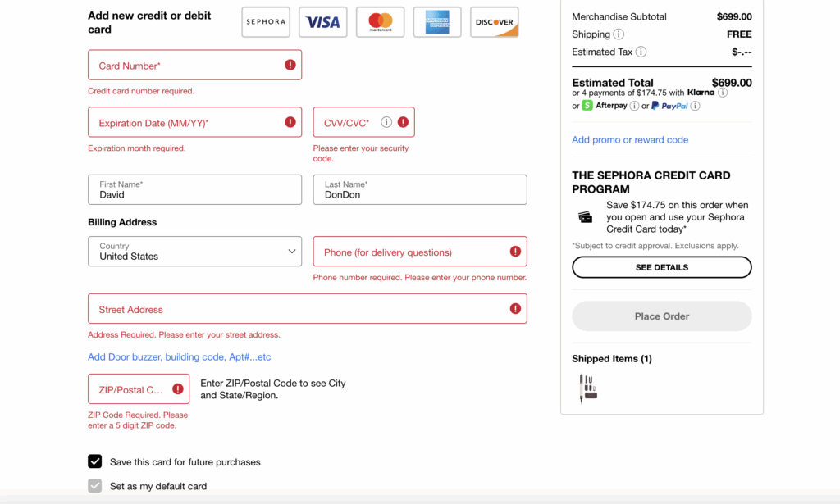This screenshot has width=840, height=504.
Task: Open the CVV/CVC info tooltip icon
Action: pos(386,122)
